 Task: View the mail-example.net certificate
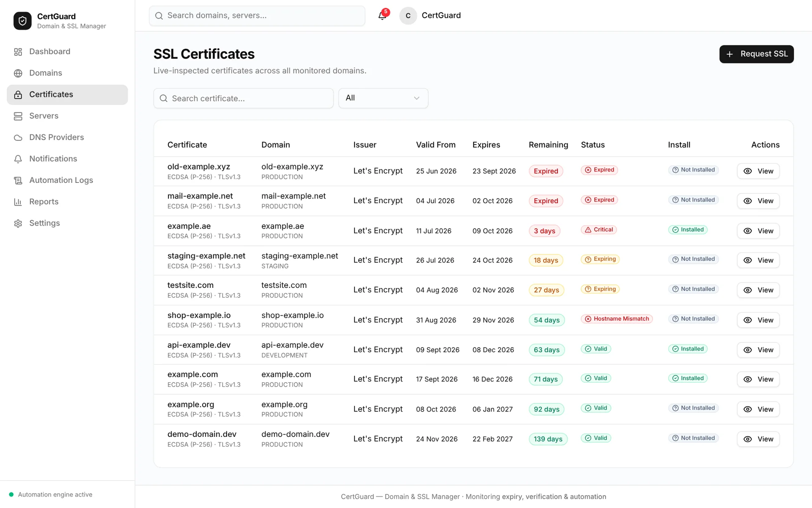click(758, 201)
